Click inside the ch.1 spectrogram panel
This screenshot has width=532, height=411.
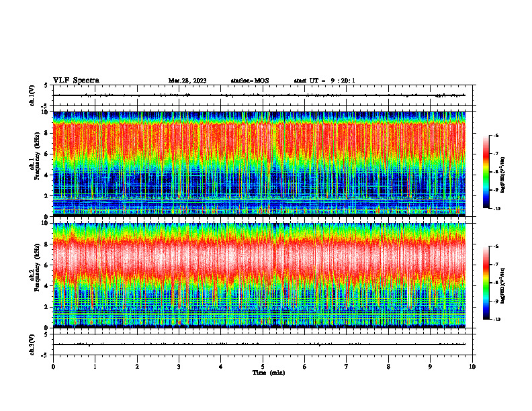pyautogui.click(x=259, y=164)
